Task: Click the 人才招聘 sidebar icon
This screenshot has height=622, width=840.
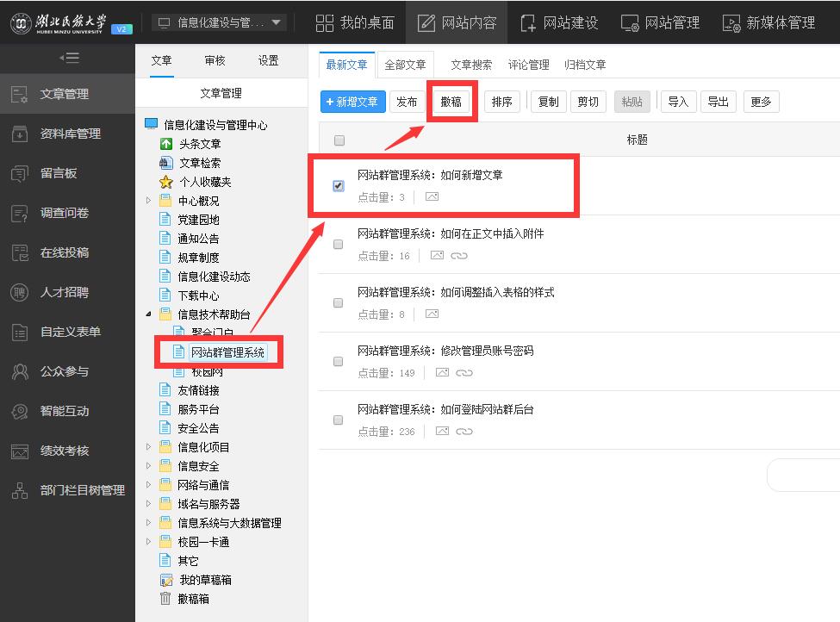Action: pos(19,292)
